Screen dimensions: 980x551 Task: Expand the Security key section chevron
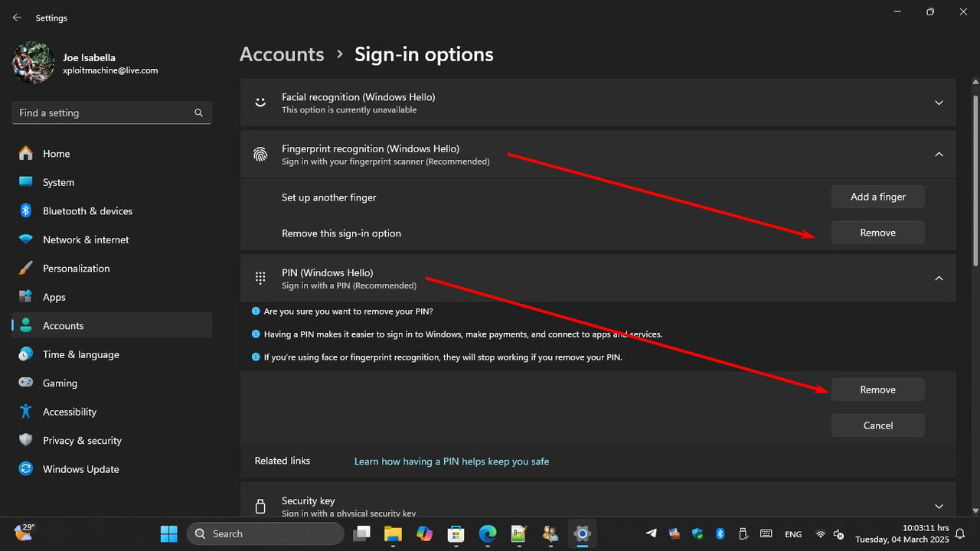[939, 506]
